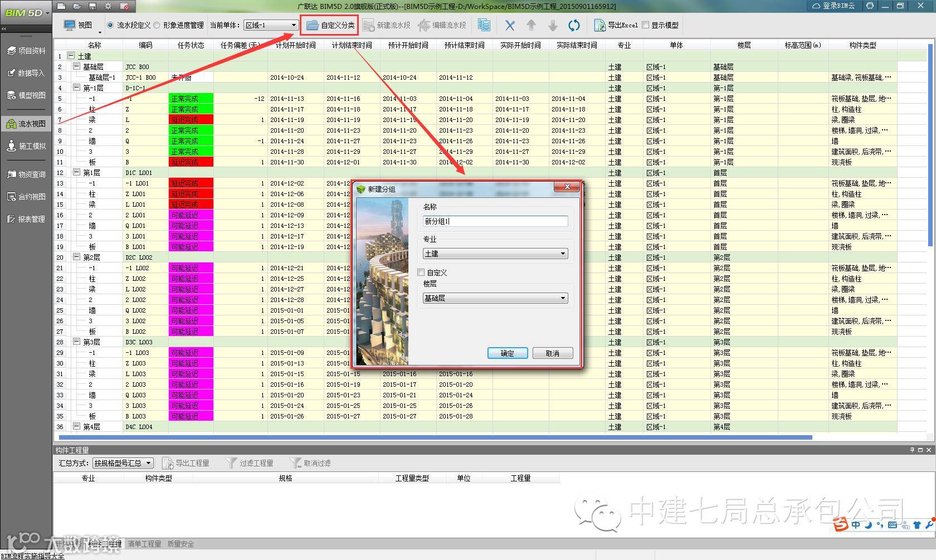Open 流水视图 in left sidebar
The width and height of the screenshot is (936, 560).
(26, 124)
